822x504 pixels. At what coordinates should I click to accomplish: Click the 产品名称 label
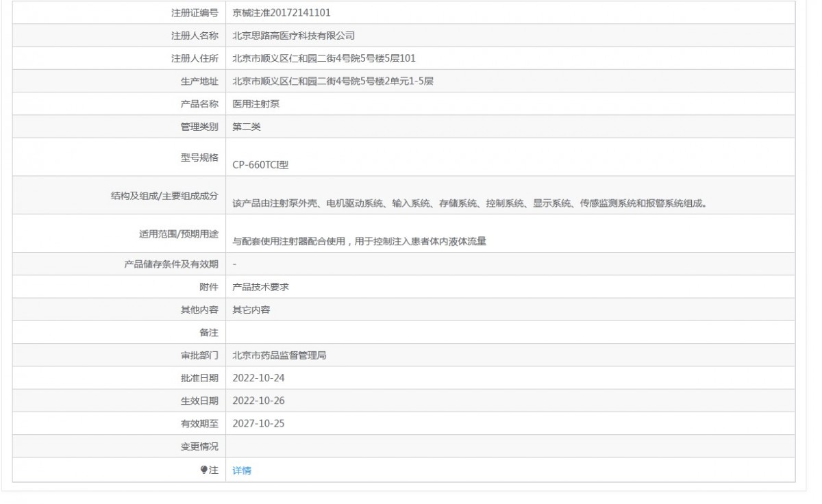(199, 104)
